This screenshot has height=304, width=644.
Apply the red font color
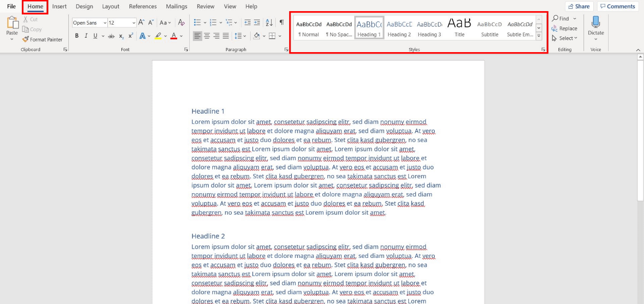(x=173, y=36)
